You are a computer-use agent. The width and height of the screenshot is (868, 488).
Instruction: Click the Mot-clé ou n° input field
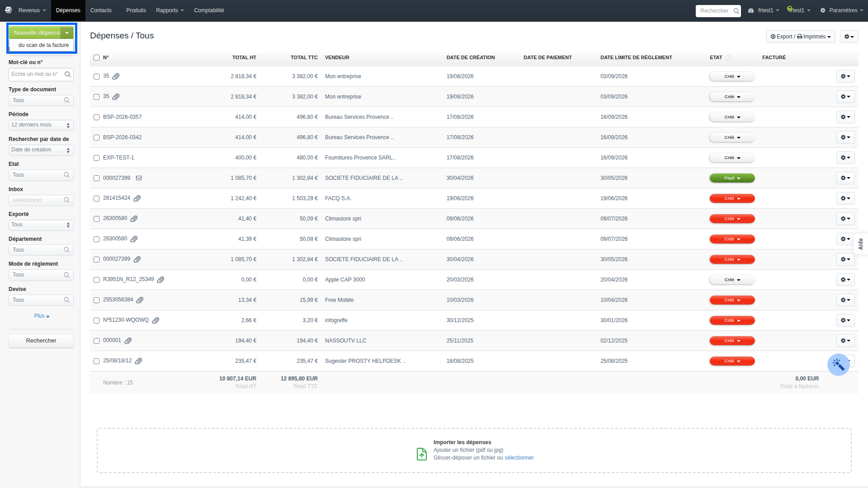tap(41, 75)
